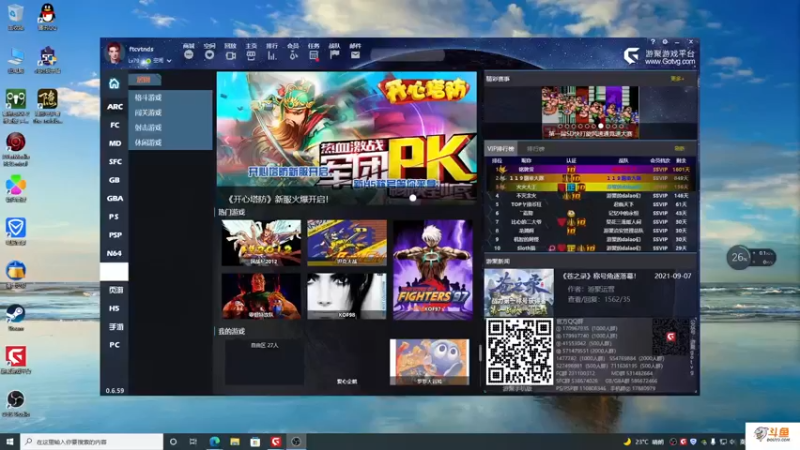Screen dimensions: 800x450
Task: Open the 回放 replay camera icon
Action: [x=231, y=55]
